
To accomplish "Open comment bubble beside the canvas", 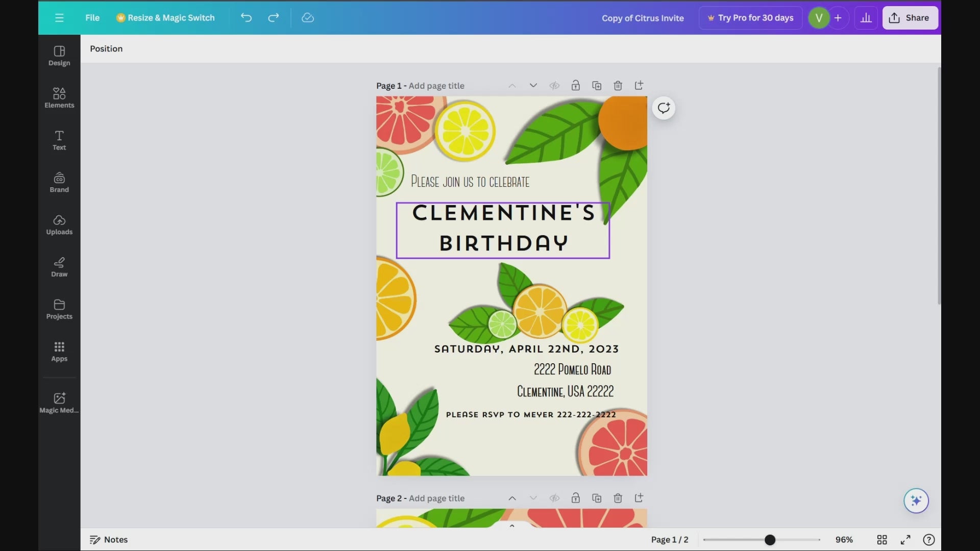I will point(664,108).
